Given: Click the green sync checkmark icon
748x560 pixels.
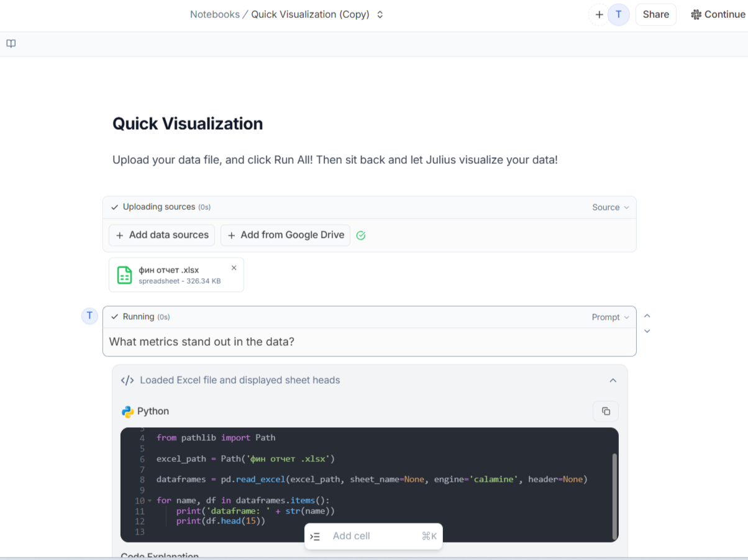Looking at the screenshot, I should pos(361,235).
